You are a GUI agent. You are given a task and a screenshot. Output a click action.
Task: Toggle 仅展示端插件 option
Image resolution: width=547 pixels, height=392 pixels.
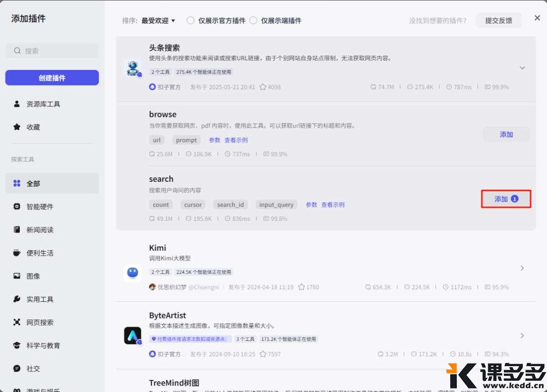click(253, 21)
